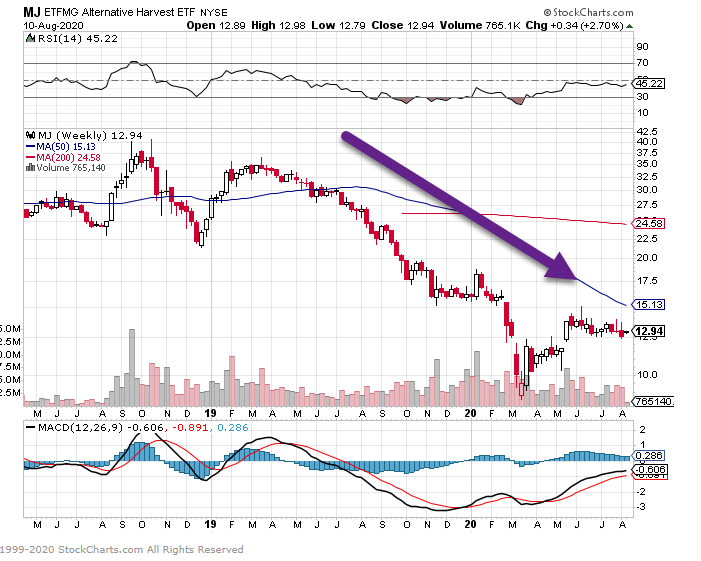Click the 20.0 price axis label
Screen dimensions: 701x561
pos(647,257)
